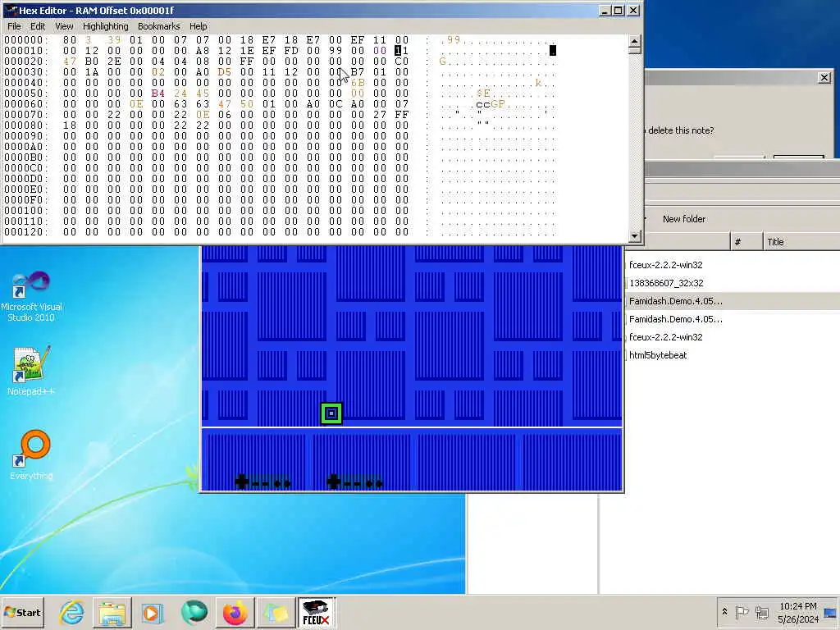840x630 pixels.
Task: Click the hex byte 80 at offset 000000
Action: point(70,40)
